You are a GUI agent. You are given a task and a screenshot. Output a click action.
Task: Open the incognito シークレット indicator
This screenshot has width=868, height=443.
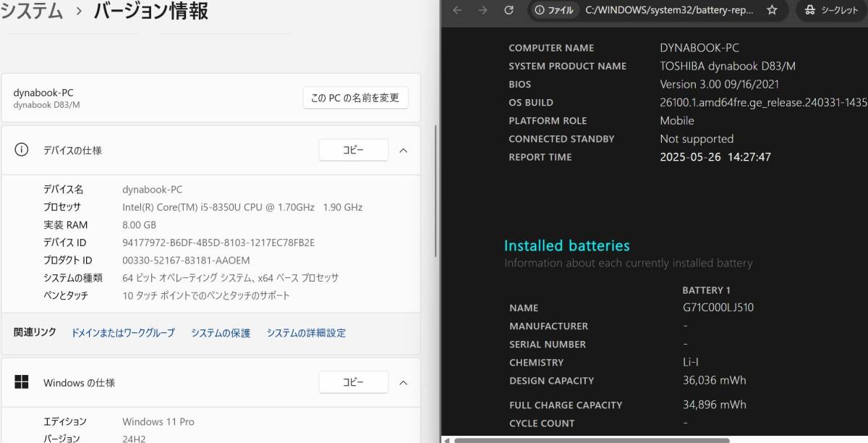tap(832, 10)
